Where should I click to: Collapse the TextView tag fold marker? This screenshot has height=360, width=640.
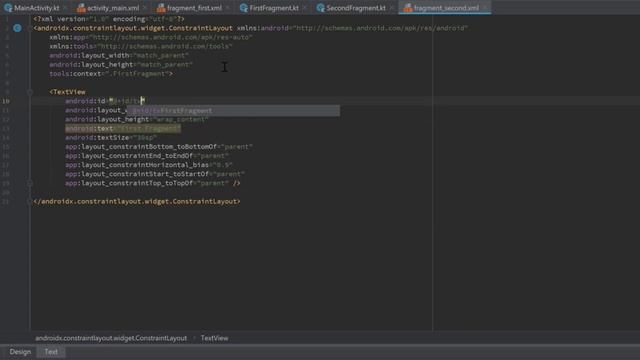pyautogui.click(x=30, y=92)
